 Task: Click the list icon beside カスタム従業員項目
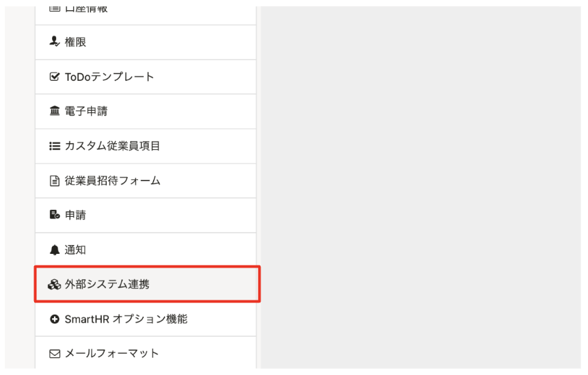point(55,146)
